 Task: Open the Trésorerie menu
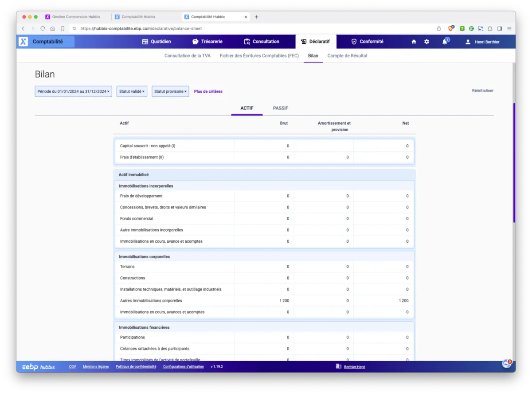[207, 42]
